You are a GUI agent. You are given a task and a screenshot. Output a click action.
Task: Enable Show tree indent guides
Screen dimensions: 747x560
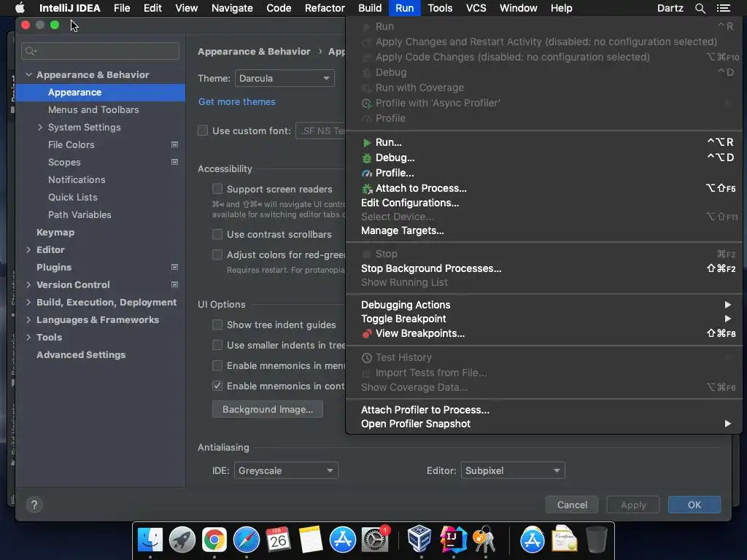pos(217,324)
